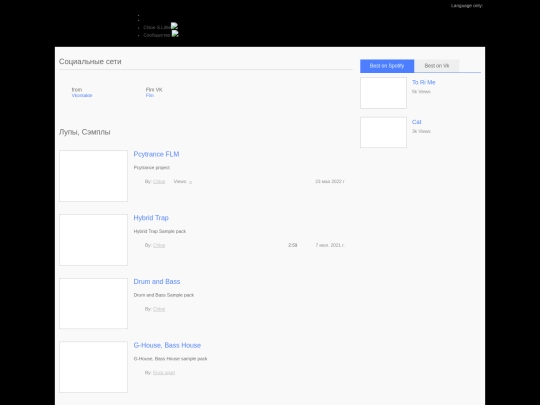Click the Cat sidebar thumbnail

tap(383, 132)
